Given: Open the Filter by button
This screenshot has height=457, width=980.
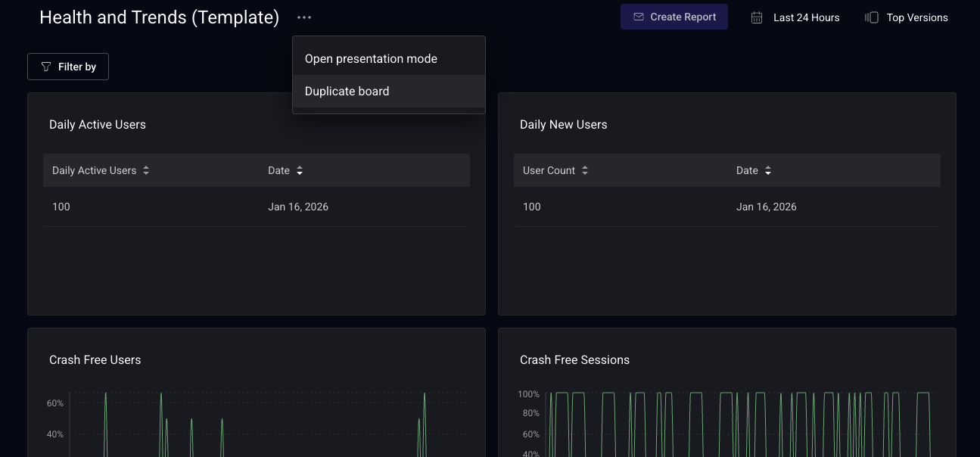Looking at the screenshot, I should (x=68, y=67).
